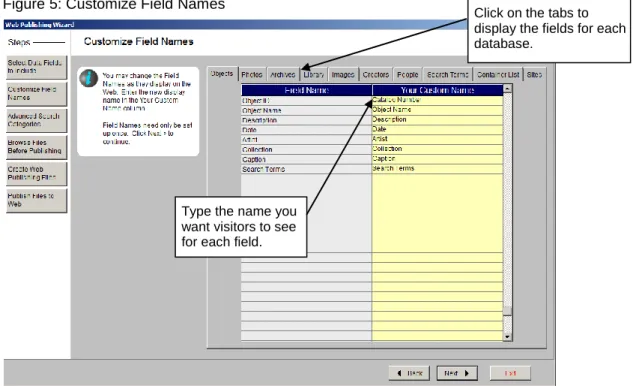633x386 pixels.
Task: Open the People tab
Action: [x=407, y=75]
